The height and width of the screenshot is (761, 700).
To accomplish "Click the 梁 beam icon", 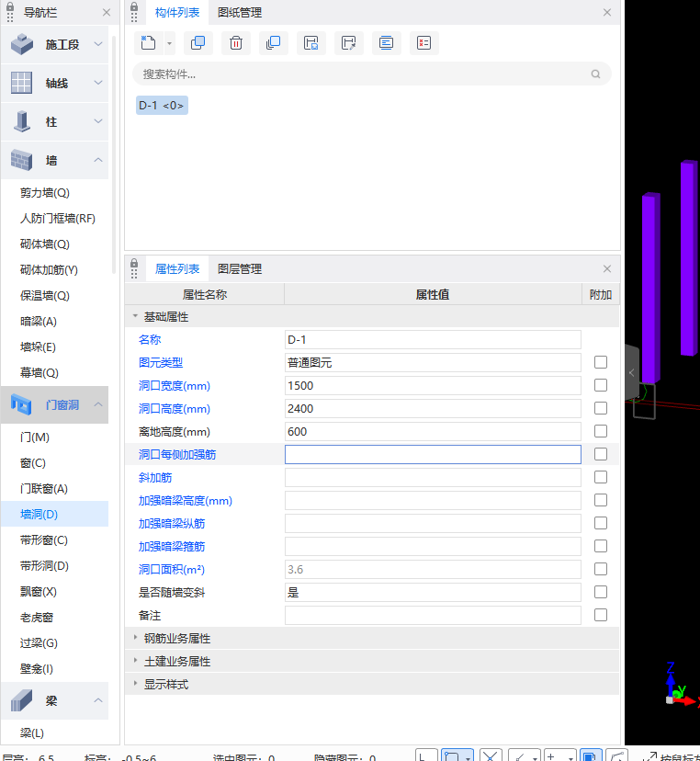I will 21,701.
